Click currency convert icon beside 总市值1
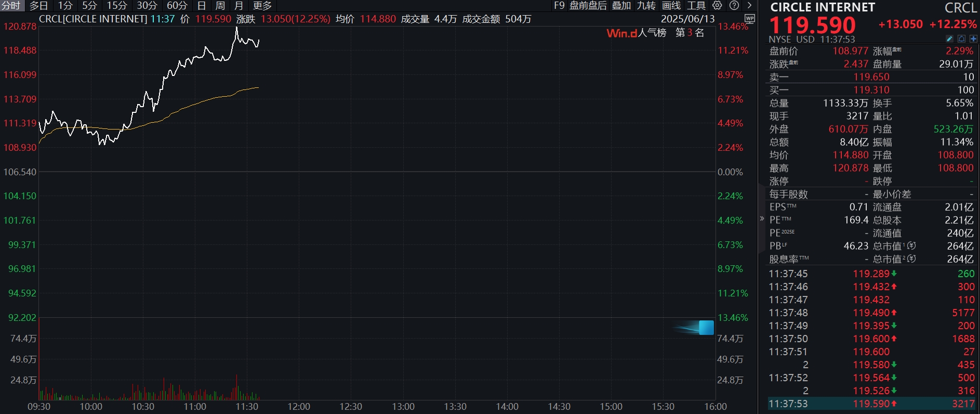 point(911,245)
